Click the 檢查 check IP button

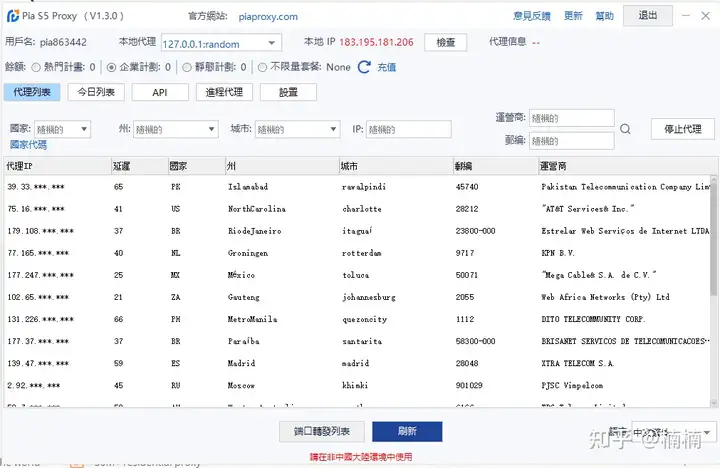pyautogui.click(x=445, y=43)
